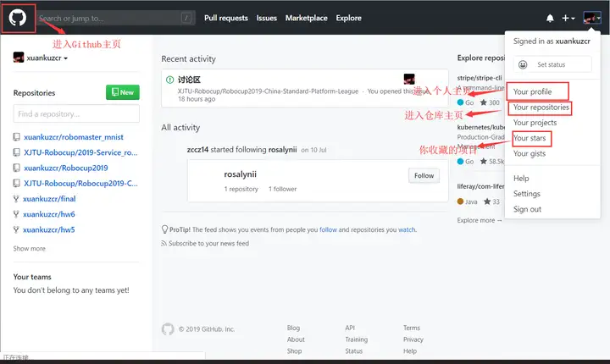Open footer Training link
The image size is (610, 364).
pos(357,339)
